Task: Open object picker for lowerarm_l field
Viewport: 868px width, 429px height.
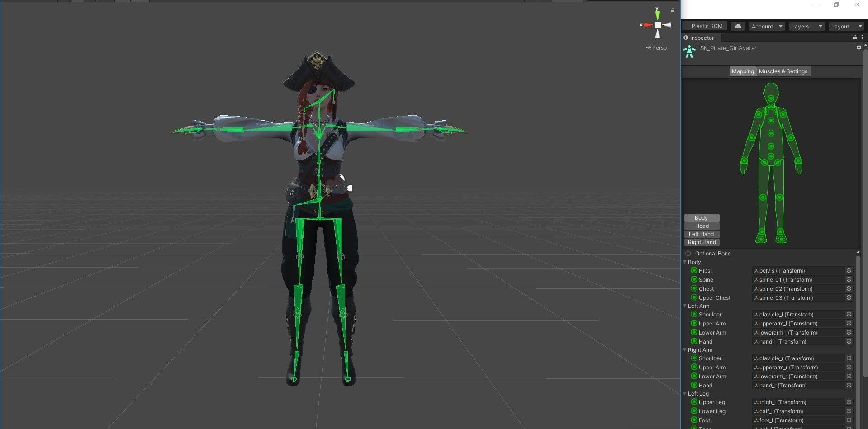Action: 849,333
